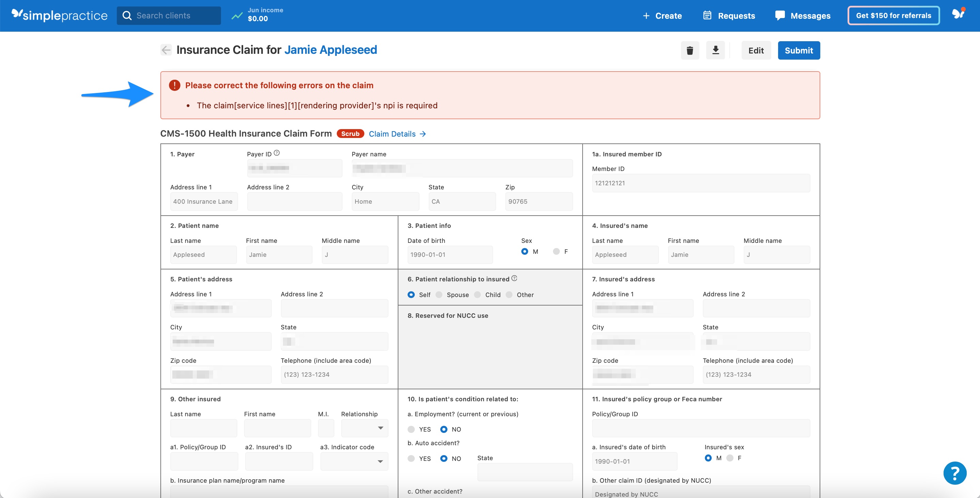Click the payer City field Home
The image size is (980, 498).
pos(385,201)
